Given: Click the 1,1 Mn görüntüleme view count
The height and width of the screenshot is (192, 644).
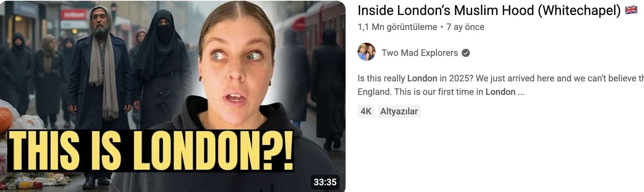Looking at the screenshot, I should (397, 27).
